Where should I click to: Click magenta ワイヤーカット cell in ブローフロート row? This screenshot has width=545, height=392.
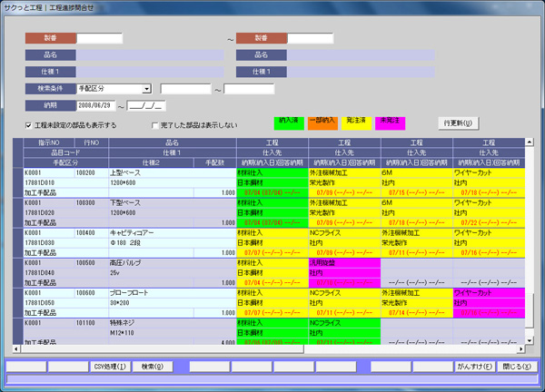pos(489,293)
